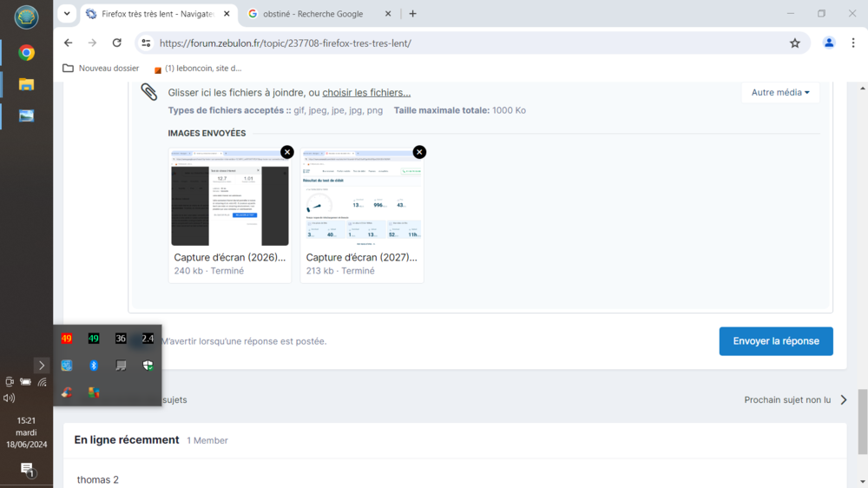Click the volume speaker icon in tray
The image size is (868, 488).
(10, 399)
